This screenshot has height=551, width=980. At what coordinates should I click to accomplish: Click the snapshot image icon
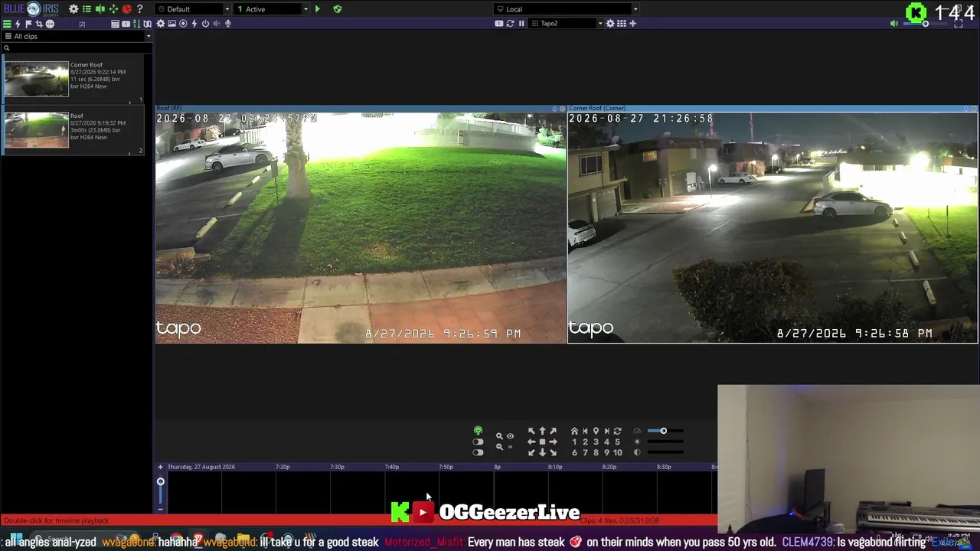click(x=171, y=24)
